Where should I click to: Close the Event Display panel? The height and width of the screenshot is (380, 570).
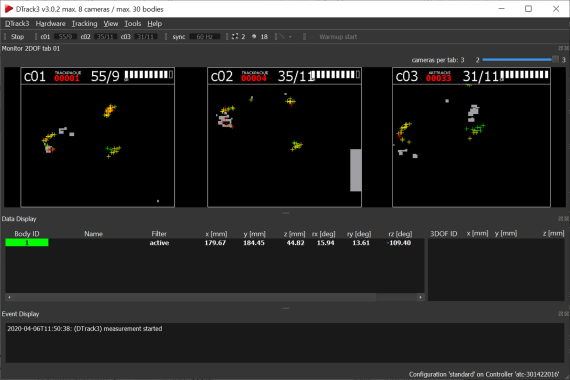[566, 313]
